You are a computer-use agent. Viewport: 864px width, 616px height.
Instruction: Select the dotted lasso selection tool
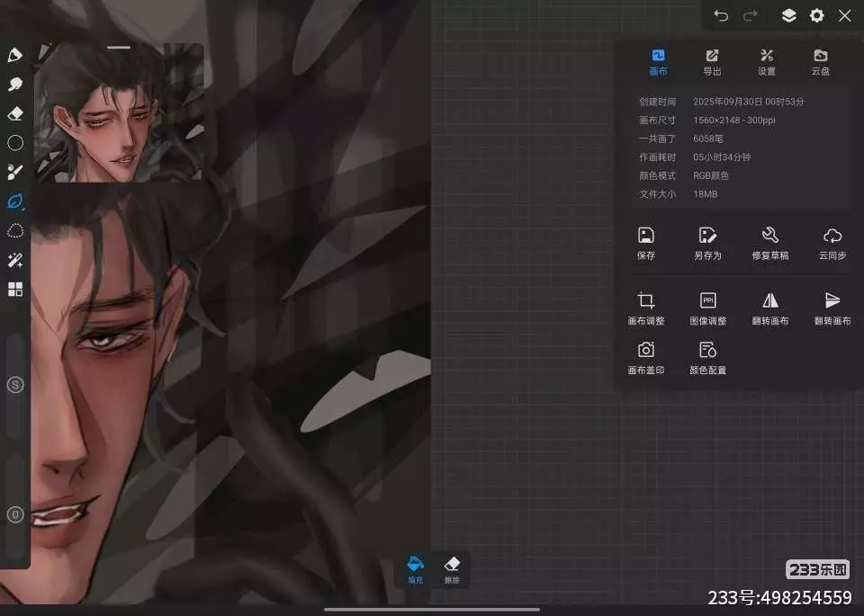15,230
